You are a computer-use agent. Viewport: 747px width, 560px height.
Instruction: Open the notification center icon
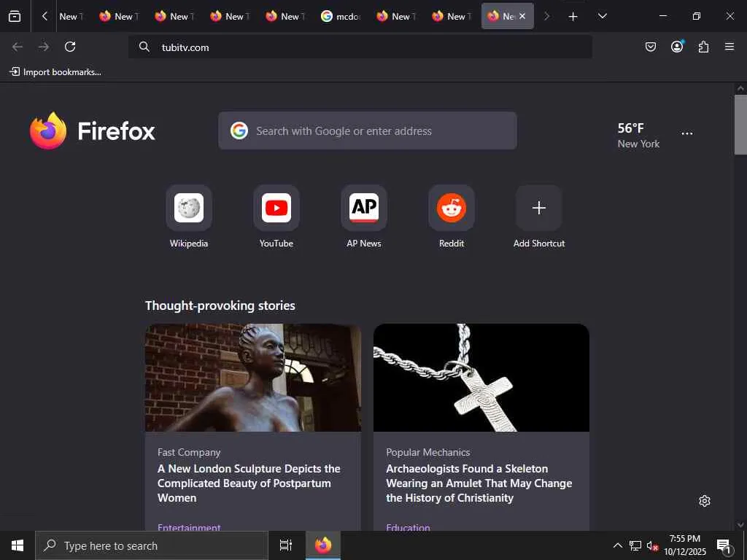tap(724, 545)
